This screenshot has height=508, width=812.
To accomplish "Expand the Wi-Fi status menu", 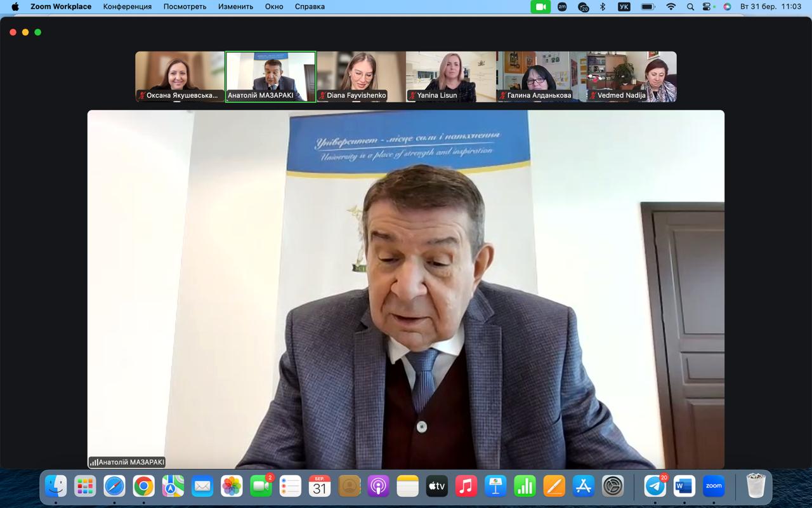I will (671, 7).
